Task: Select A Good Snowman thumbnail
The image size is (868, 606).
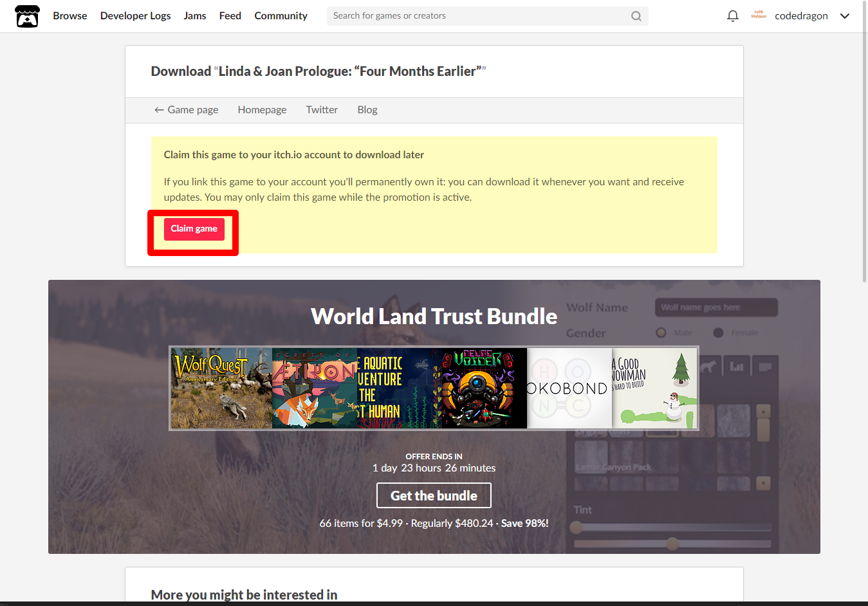Action: 654,389
